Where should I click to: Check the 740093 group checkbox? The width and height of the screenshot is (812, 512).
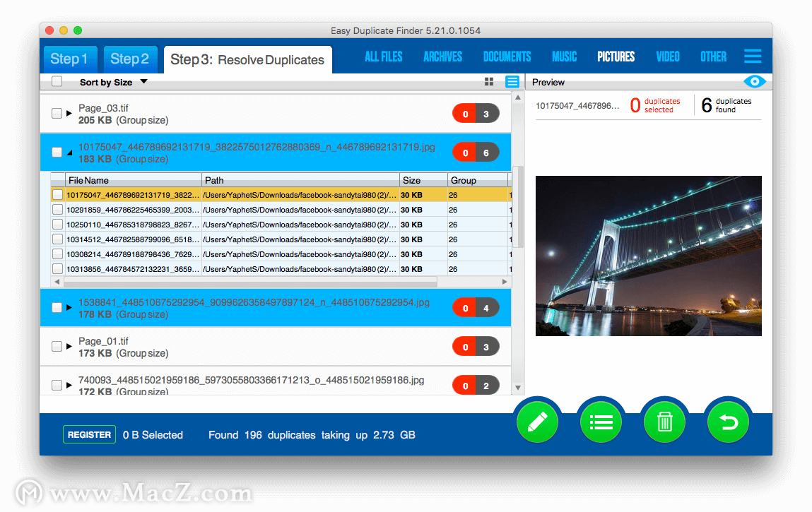pyautogui.click(x=57, y=385)
